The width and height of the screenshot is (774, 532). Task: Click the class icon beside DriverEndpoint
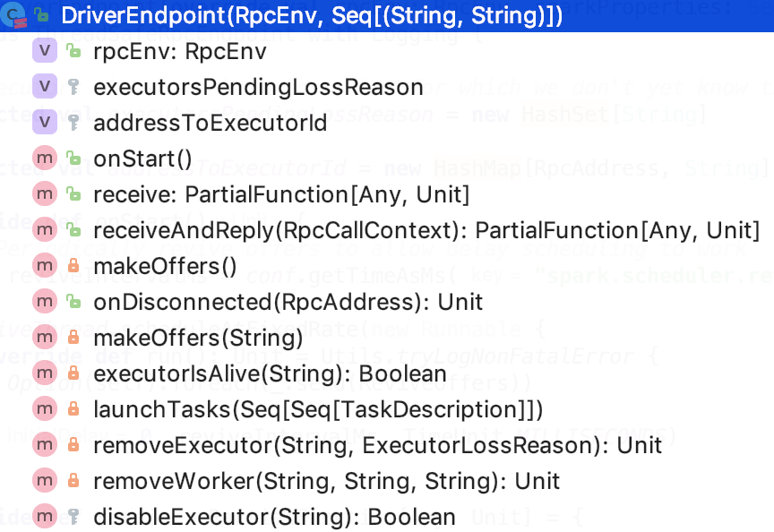(x=13, y=15)
